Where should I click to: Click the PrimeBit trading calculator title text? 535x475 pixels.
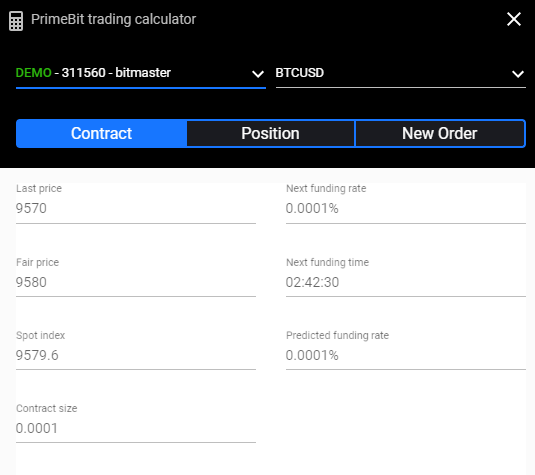pyautogui.click(x=113, y=19)
